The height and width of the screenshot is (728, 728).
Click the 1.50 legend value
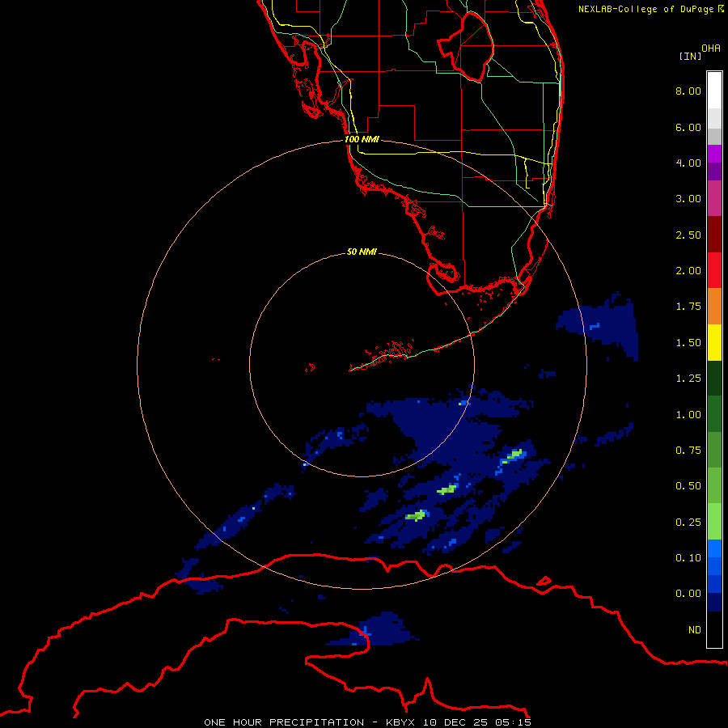coord(688,343)
